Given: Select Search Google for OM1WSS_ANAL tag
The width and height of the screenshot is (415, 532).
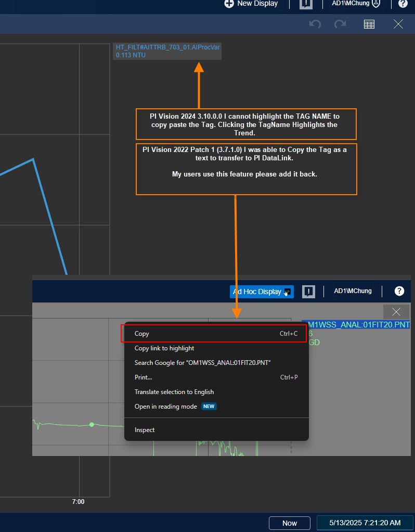Looking at the screenshot, I should [203, 363].
